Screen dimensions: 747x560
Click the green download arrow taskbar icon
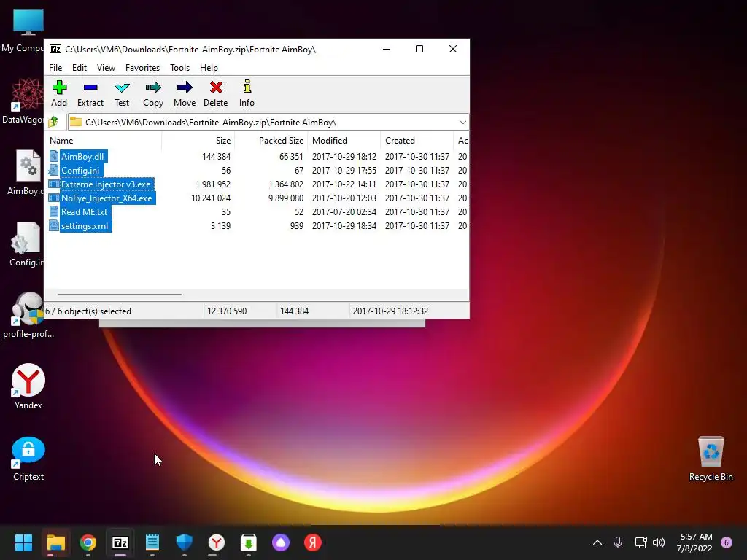[249, 542]
